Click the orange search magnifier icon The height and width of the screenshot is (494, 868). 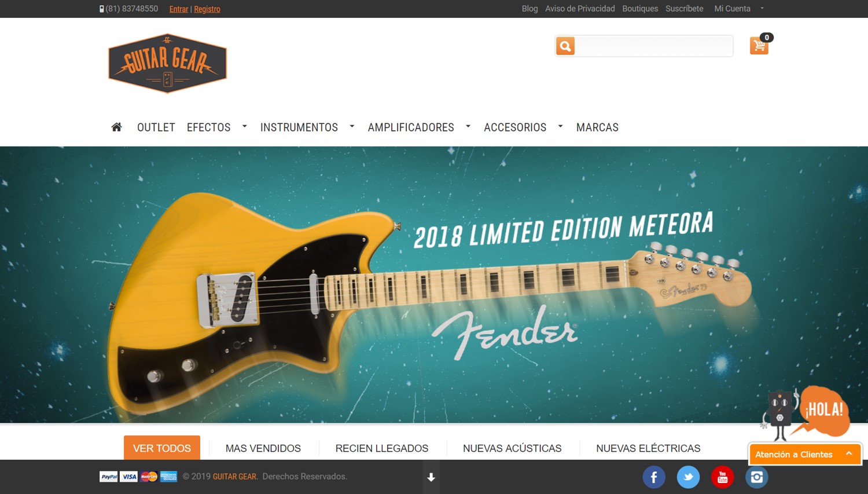point(565,46)
